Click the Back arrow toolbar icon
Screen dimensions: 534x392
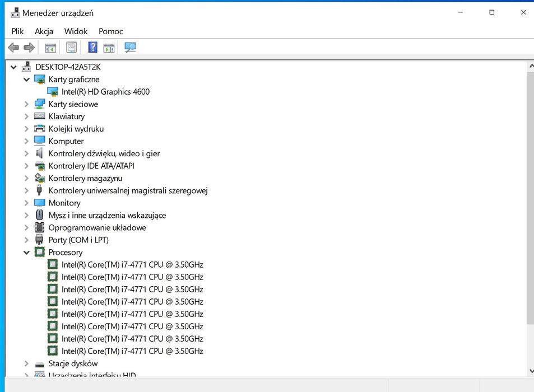[x=13, y=48]
